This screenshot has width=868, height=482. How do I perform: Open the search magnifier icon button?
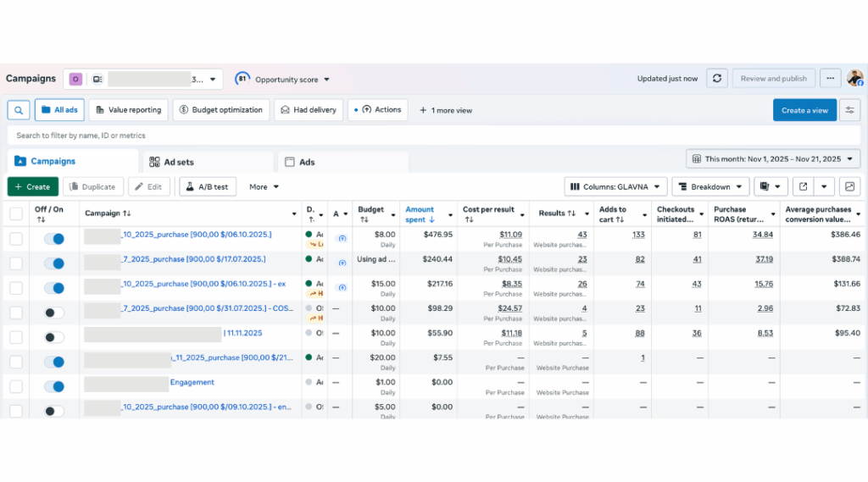[19, 110]
